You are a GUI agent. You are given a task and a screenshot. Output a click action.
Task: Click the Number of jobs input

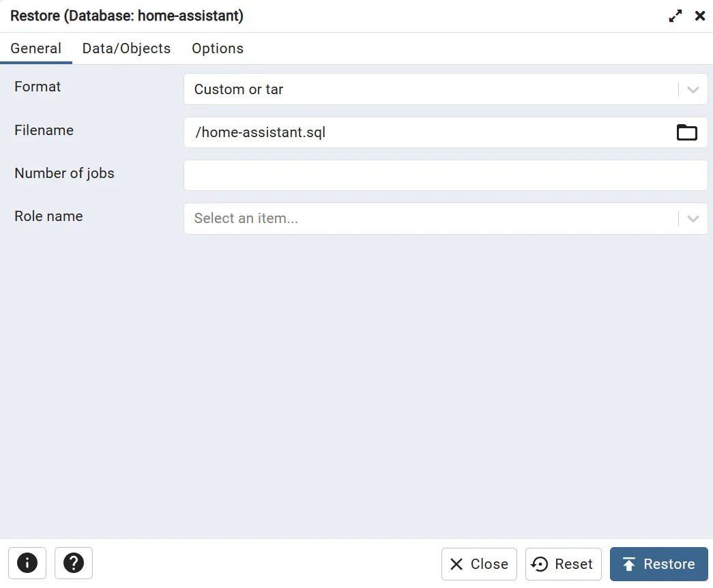[445, 175]
